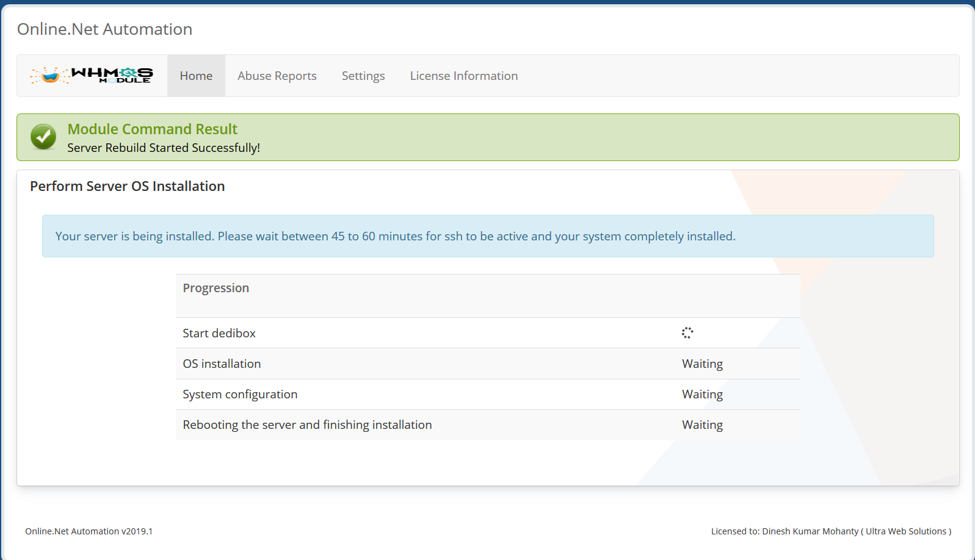Viewport: 975px width, 560px height.
Task: Select the Start dedibox row label
Action: coord(219,333)
